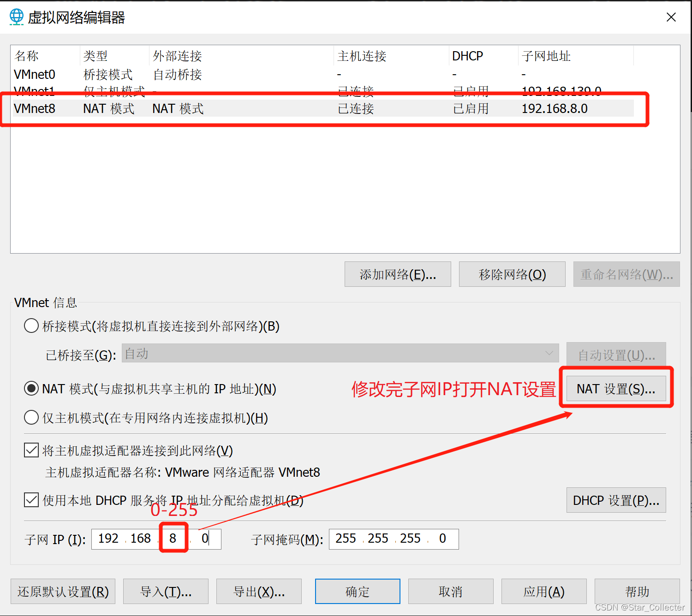This screenshot has width=692, height=616.
Task: Click the 主机连接 column header
Action: [392, 56]
